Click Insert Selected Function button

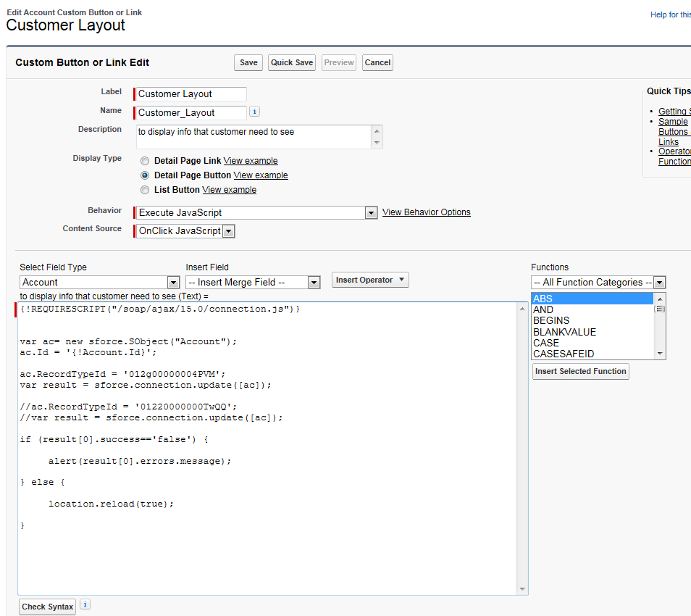pos(580,371)
